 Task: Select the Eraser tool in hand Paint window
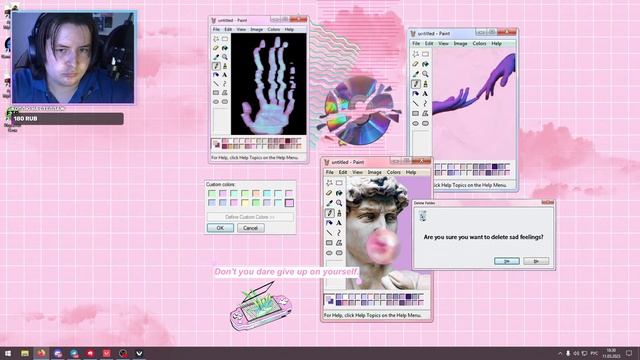pos(216,48)
